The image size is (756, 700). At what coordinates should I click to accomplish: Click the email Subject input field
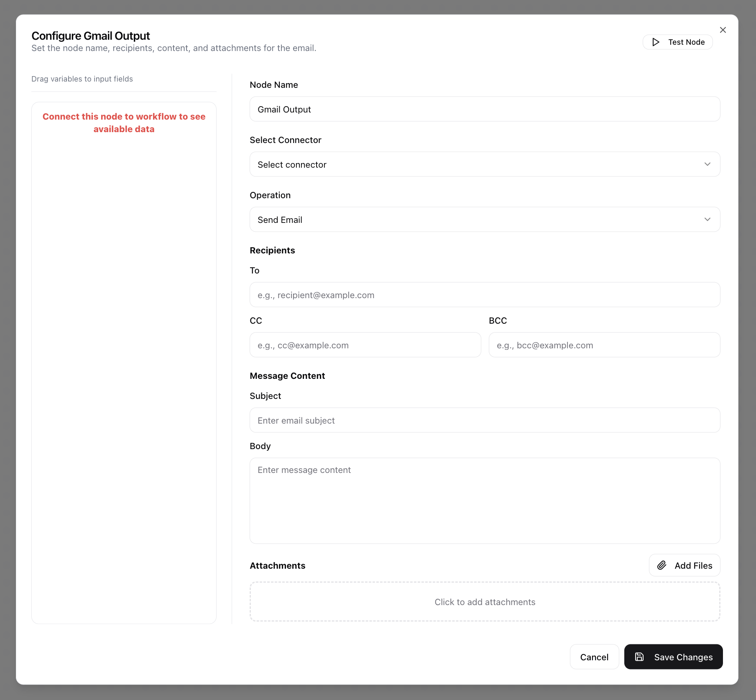tap(484, 421)
